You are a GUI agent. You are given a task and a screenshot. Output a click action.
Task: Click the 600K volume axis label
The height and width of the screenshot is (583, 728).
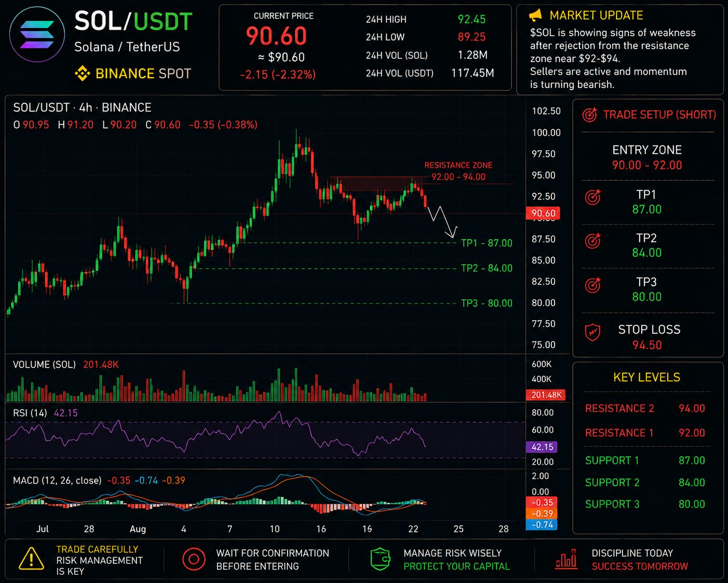pyautogui.click(x=542, y=364)
